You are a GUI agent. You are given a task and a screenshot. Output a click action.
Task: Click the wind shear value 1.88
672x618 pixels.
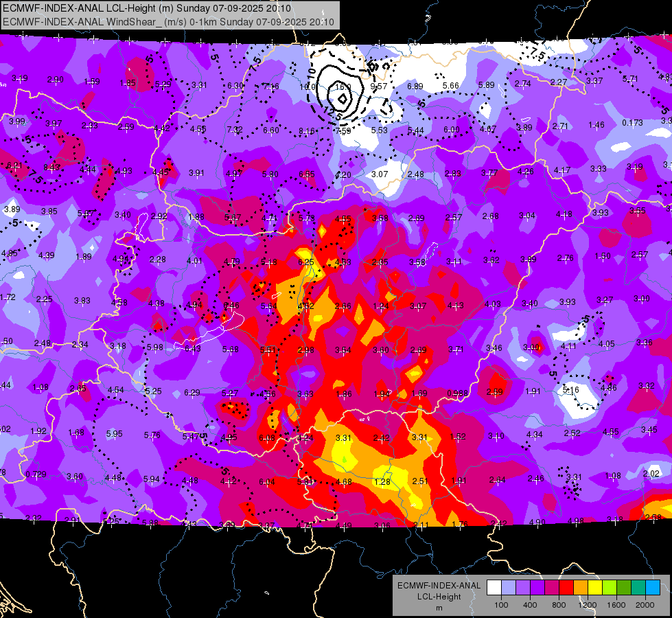(x=196, y=216)
